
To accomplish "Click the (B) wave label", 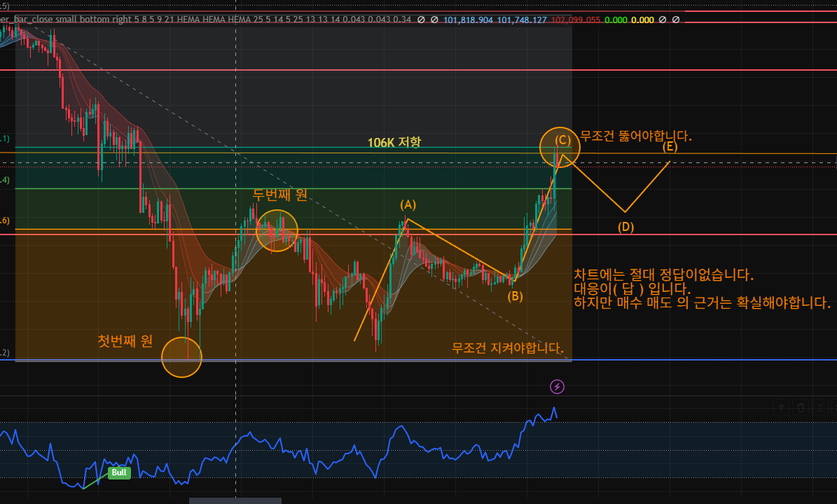I will 516,295.
